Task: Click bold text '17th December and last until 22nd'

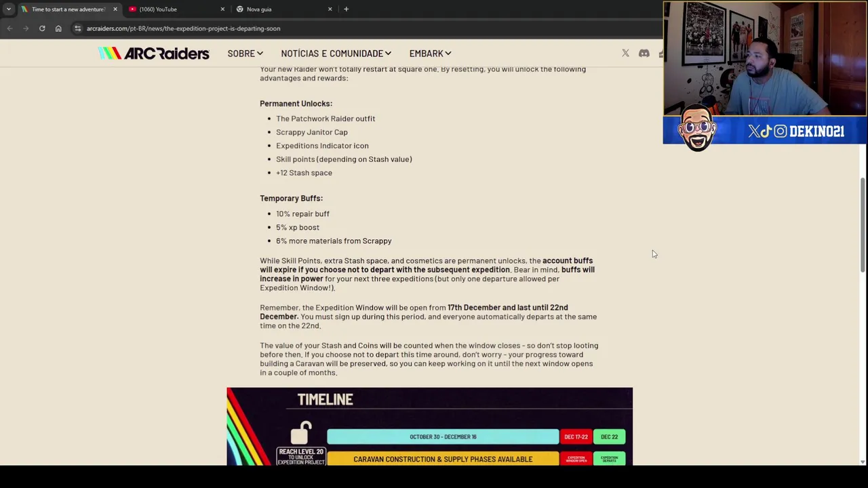Action: tap(508, 308)
